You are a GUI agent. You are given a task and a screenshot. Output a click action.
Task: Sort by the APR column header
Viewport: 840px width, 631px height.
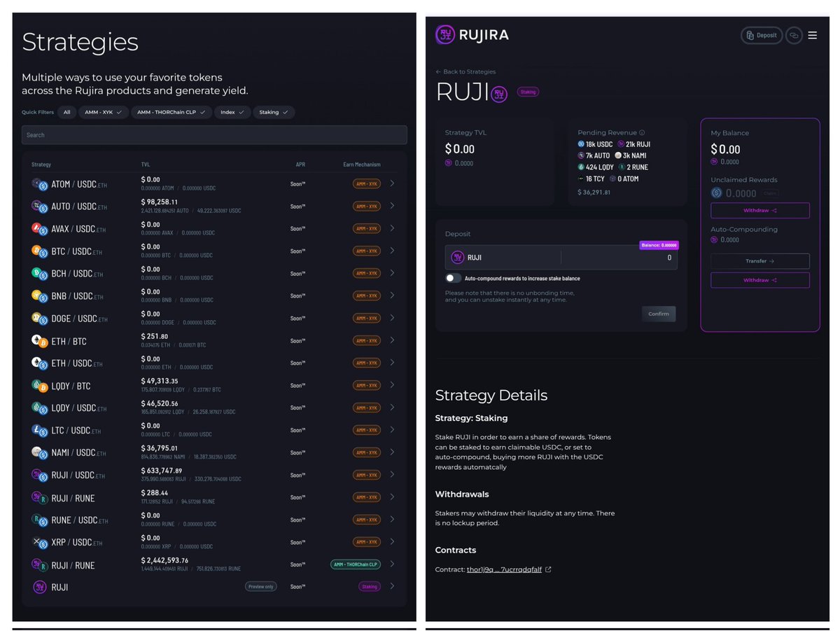[300, 165]
